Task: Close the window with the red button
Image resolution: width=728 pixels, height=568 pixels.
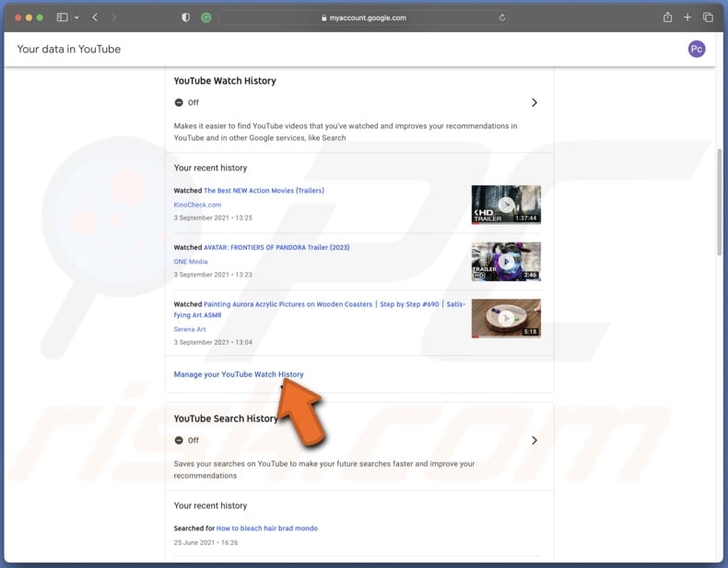Action: [x=18, y=18]
